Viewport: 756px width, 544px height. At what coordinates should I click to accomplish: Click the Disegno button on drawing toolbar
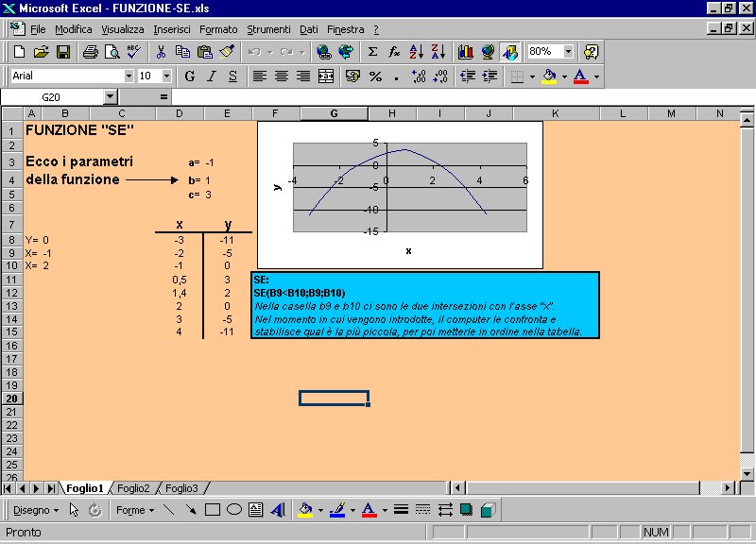click(32, 510)
